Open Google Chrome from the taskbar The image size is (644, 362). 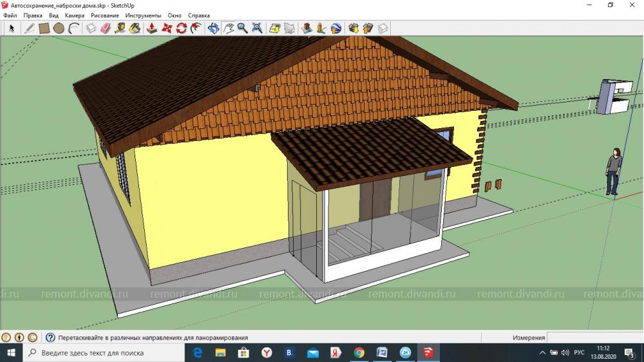359,353
